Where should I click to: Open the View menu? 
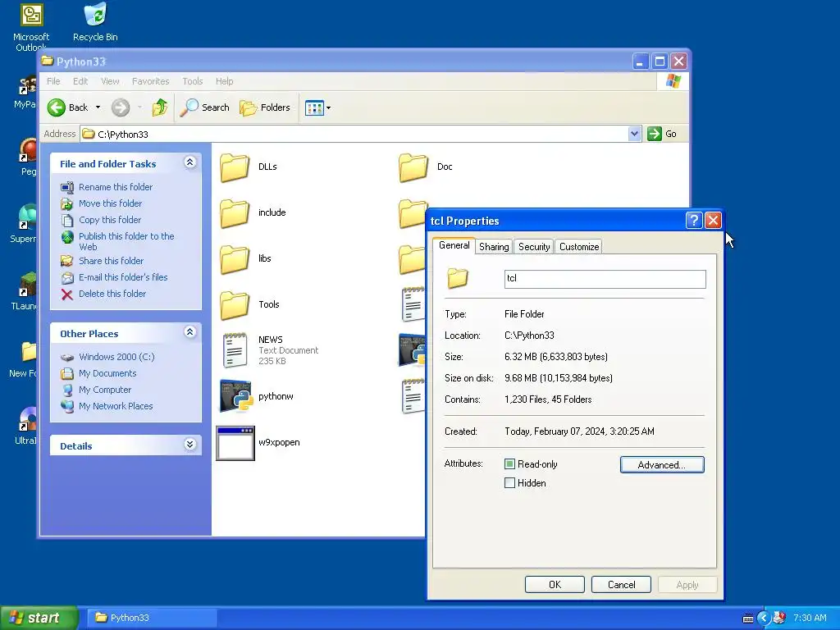[x=110, y=81]
